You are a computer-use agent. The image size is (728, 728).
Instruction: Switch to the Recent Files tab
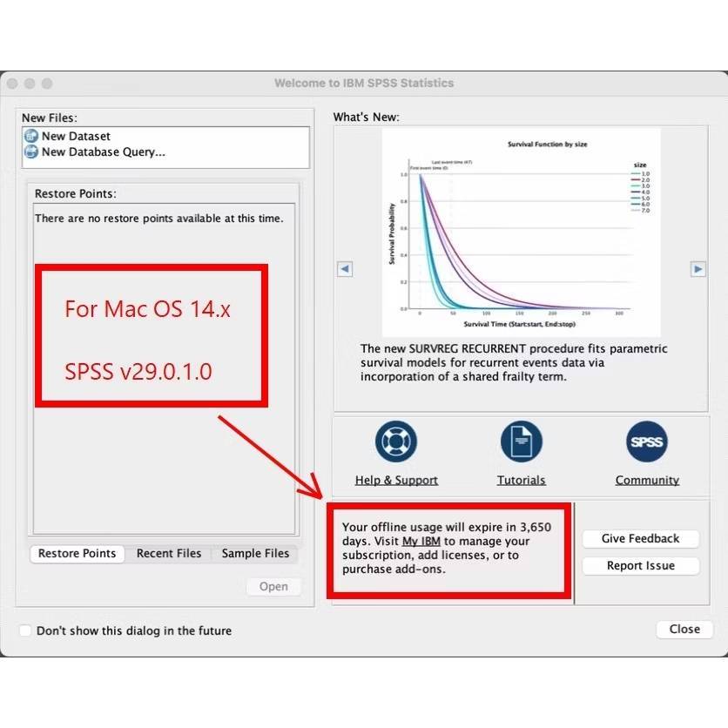click(x=169, y=554)
